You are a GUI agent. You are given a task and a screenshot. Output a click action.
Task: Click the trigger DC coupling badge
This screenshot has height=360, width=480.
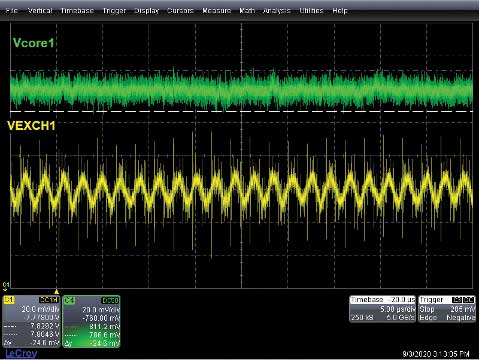click(x=468, y=300)
